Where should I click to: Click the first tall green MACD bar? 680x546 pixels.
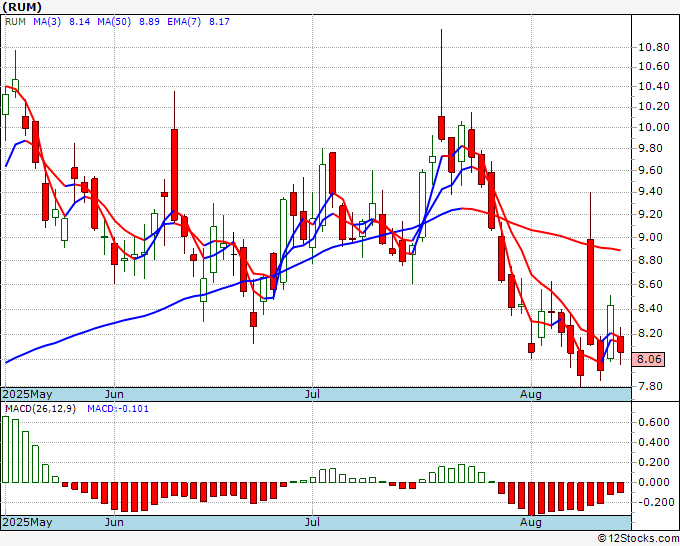coord(5,449)
